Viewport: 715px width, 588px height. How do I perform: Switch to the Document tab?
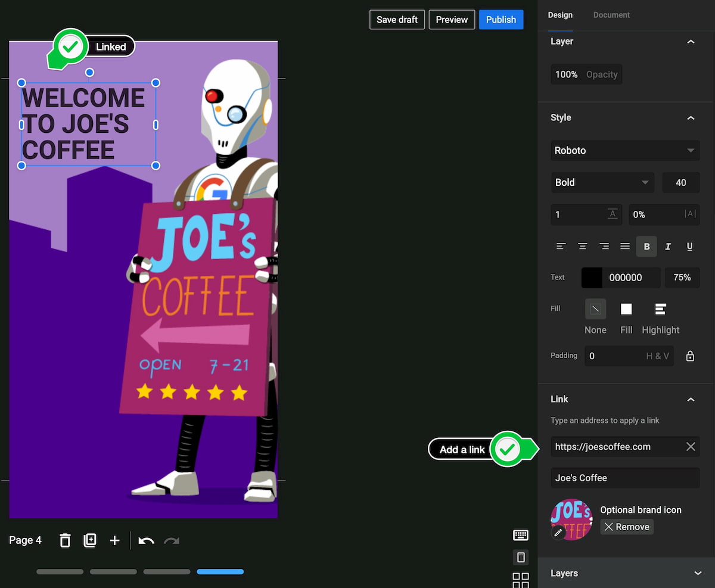[x=611, y=15]
